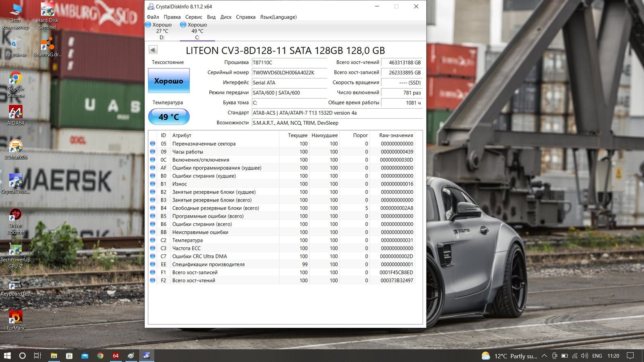Viewport: 644px width, 362px height.
Task: Click the 49 °C temperature button
Action: pos(169,117)
